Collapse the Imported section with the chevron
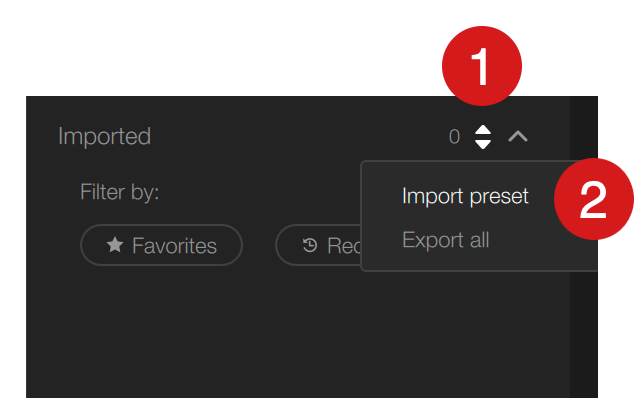Viewport: 642px width, 398px height. (518, 136)
